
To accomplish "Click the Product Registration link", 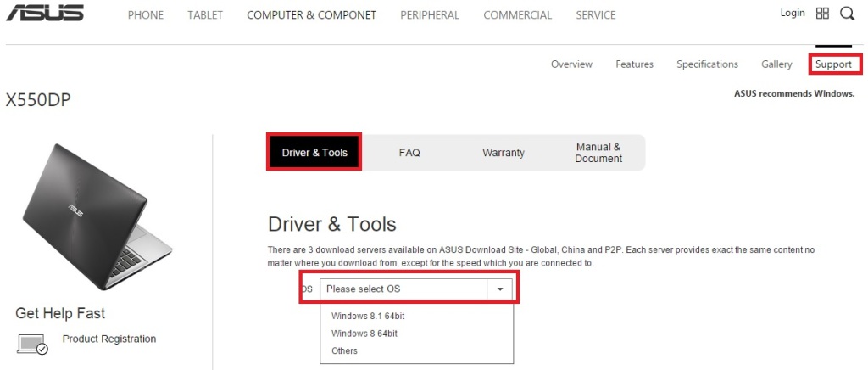I will point(109,339).
